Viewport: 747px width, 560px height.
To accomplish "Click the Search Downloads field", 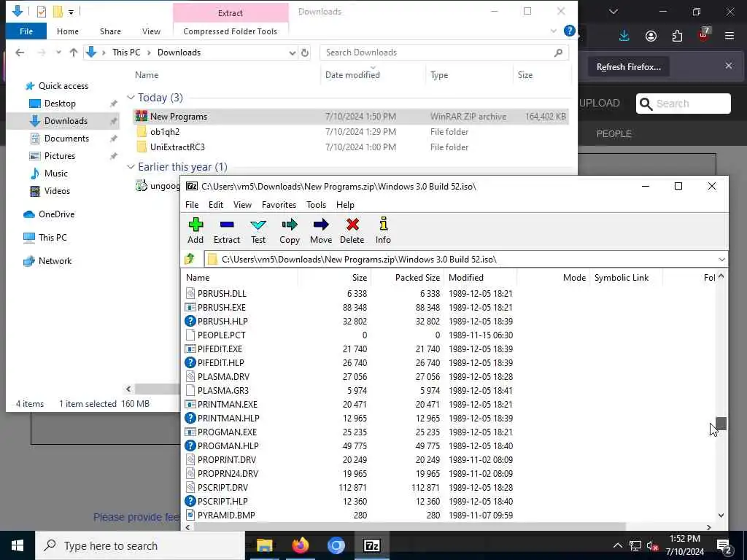I will tap(444, 52).
